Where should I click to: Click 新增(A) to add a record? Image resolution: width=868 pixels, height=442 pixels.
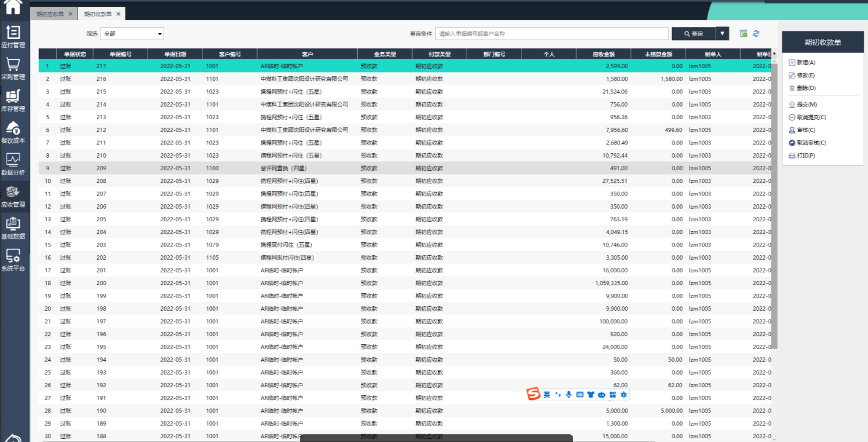(805, 63)
